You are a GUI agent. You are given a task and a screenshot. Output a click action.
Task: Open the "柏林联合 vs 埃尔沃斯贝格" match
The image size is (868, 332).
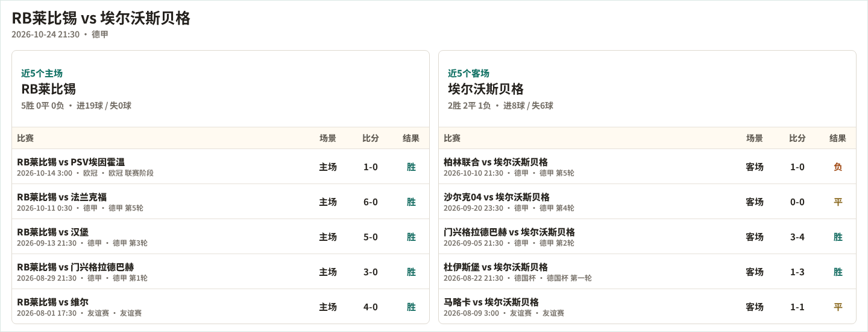(x=495, y=162)
